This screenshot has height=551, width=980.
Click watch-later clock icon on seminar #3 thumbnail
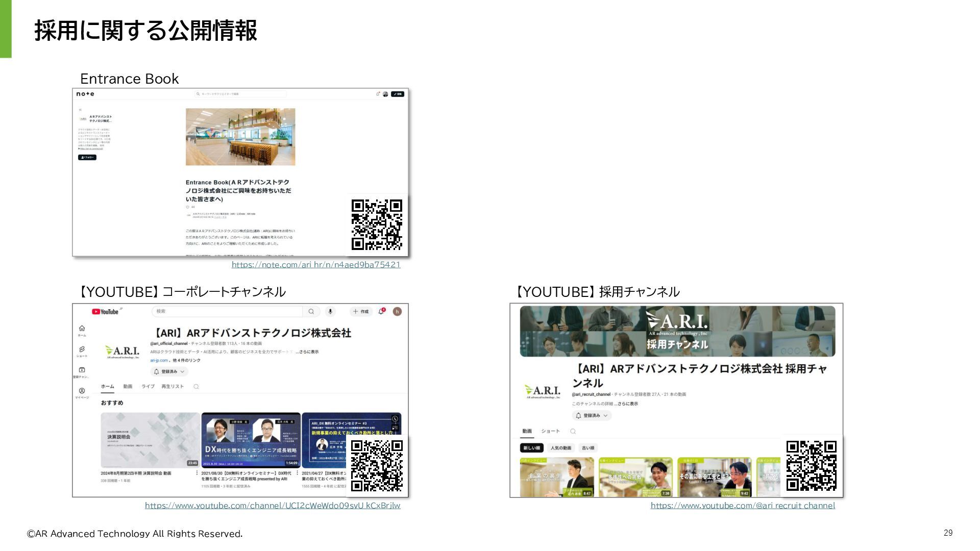[x=395, y=419]
